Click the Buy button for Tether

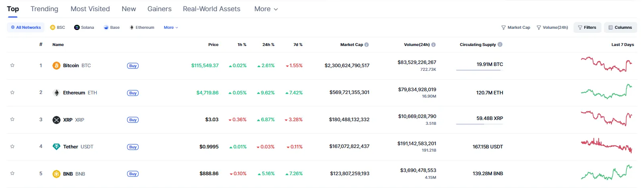pyautogui.click(x=133, y=147)
